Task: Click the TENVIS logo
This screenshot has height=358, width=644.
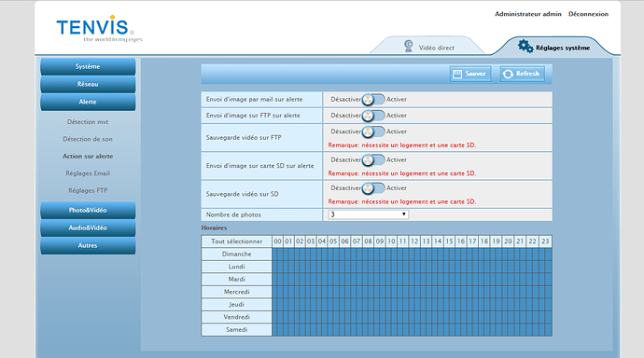Action: pos(99,29)
